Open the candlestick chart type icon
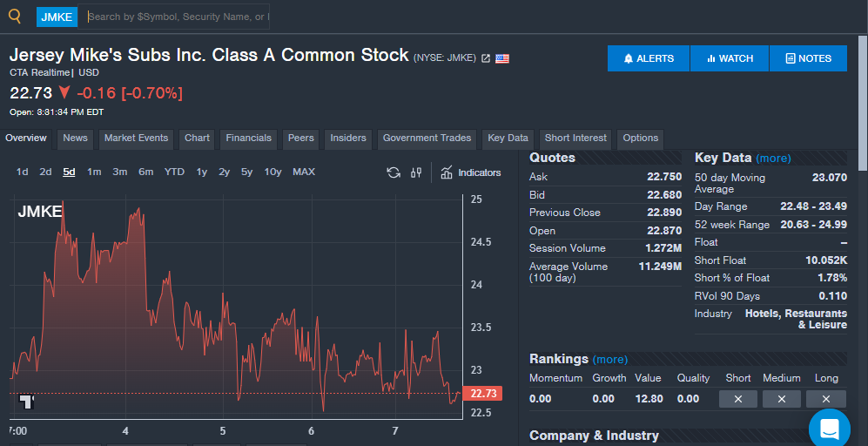The height and width of the screenshot is (446, 868). 416,172
